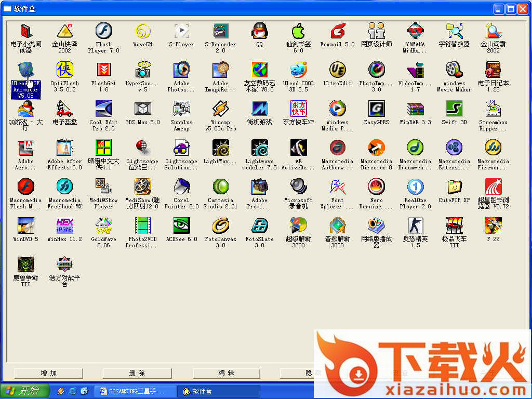The image size is (532, 399).
Task: Launch Ulead COOL 3D 3.5
Action: click(x=298, y=70)
